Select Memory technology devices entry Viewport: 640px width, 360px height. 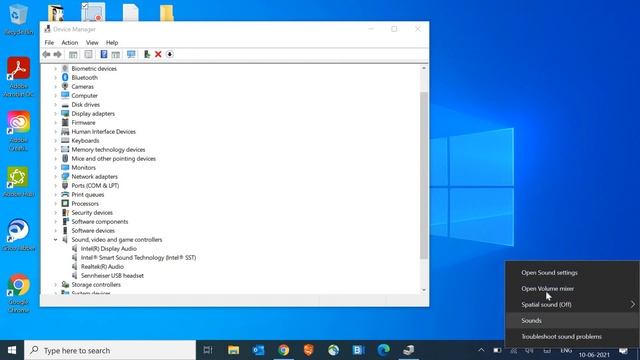pos(108,149)
